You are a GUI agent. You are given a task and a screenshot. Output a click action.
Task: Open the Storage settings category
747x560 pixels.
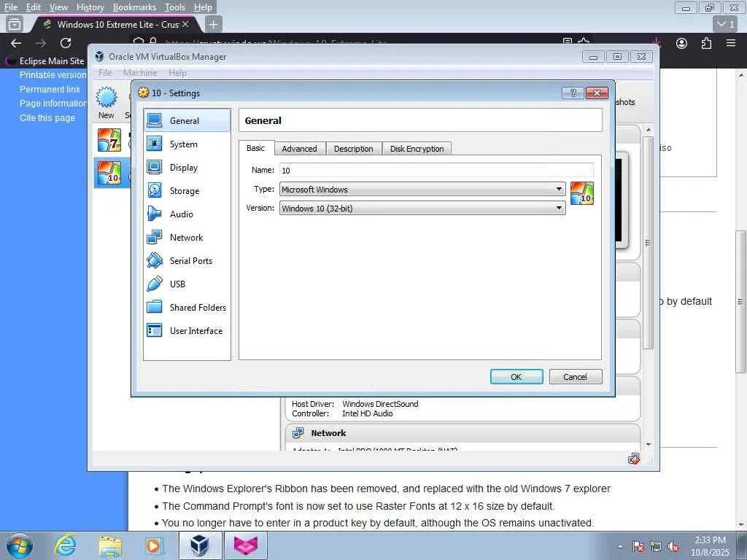[x=187, y=190]
